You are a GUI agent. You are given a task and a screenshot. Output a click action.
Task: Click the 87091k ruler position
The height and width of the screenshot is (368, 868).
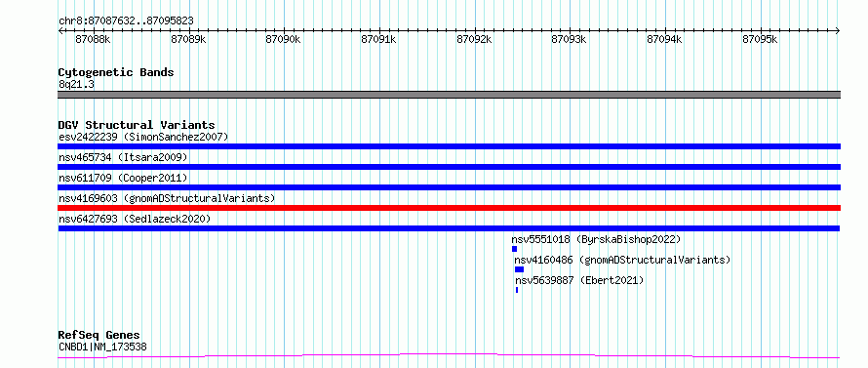(x=378, y=39)
